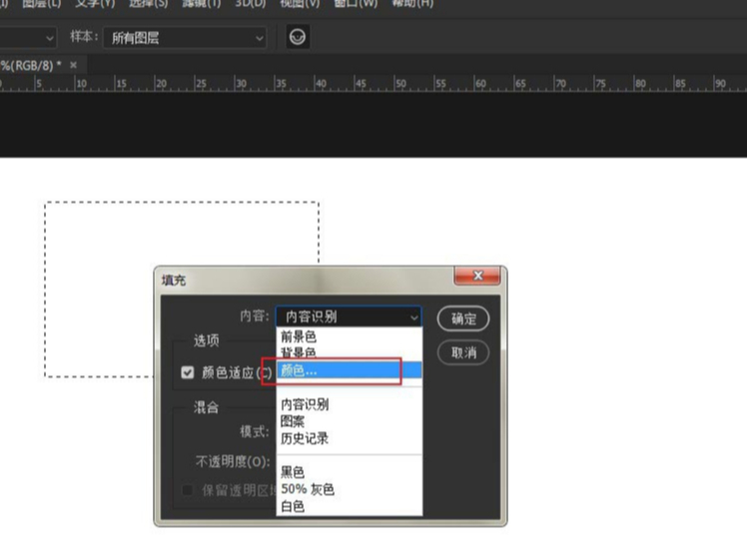747x560 pixels.
Task: Open the 3D(D) menu
Action: (251, 4)
